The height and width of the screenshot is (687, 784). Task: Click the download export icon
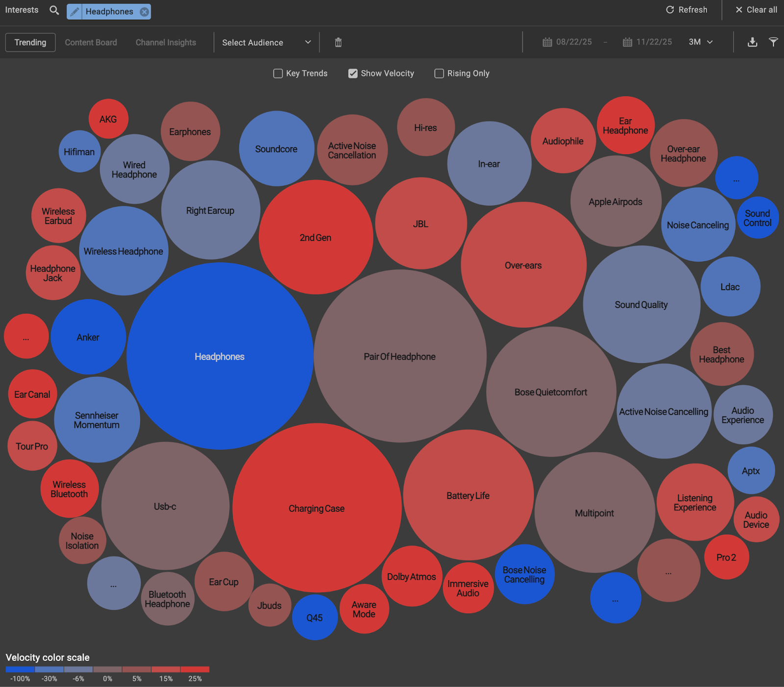(x=753, y=42)
